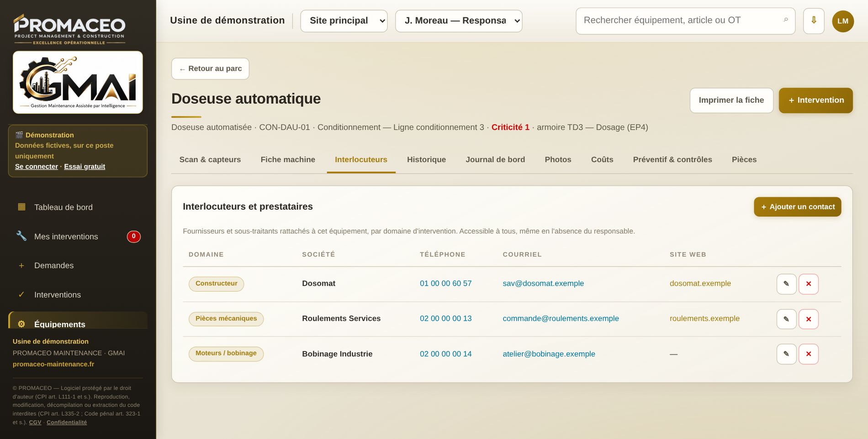Switch to Pièces tab
Image resolution: width=868 pixels, height=439 pixels.
pyautogui.click(x=744, y=160)
